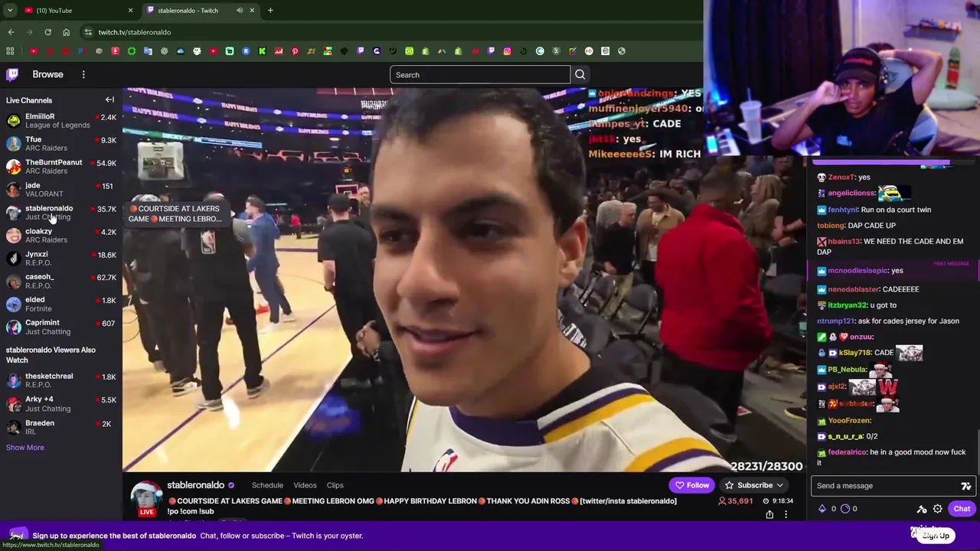Open the green Kick bookmark icon
This screenshot has width=980, height=551.
click(x=262, y=51)
